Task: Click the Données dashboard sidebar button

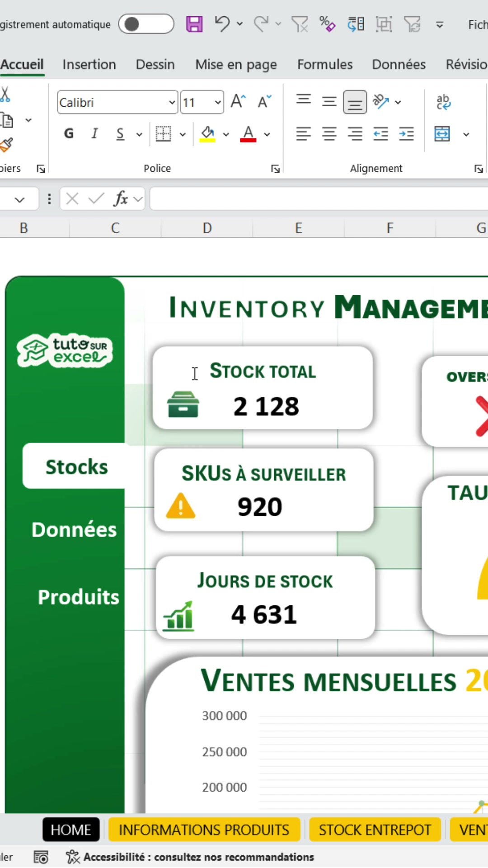Action: point(74,529)
